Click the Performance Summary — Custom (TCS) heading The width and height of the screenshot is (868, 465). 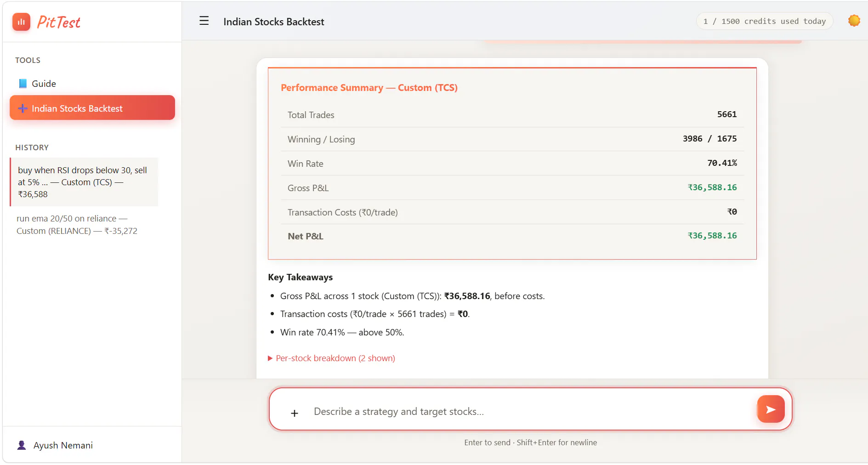369,88
